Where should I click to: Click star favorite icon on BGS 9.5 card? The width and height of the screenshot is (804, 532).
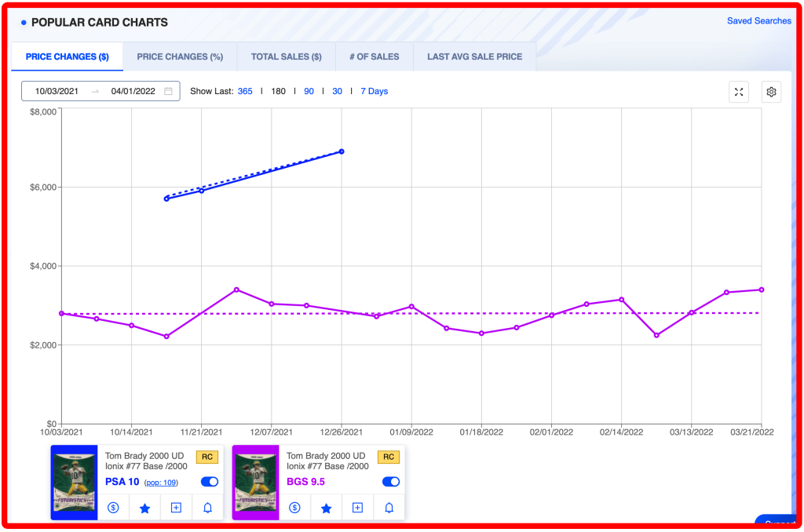point(326,508)
